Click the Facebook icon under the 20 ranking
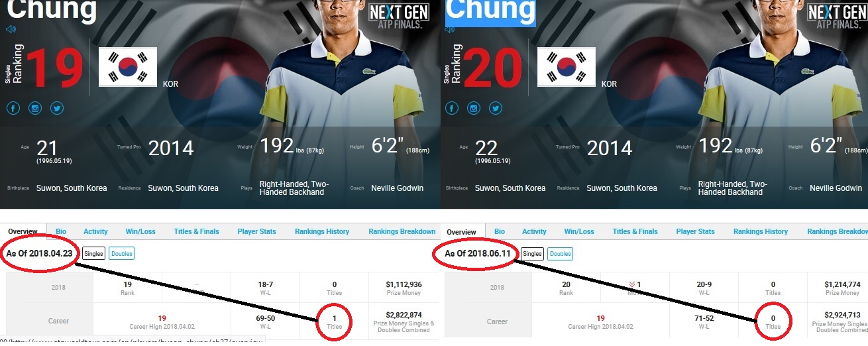The height and width of the screenshot is (346, 868). (453, 108)
